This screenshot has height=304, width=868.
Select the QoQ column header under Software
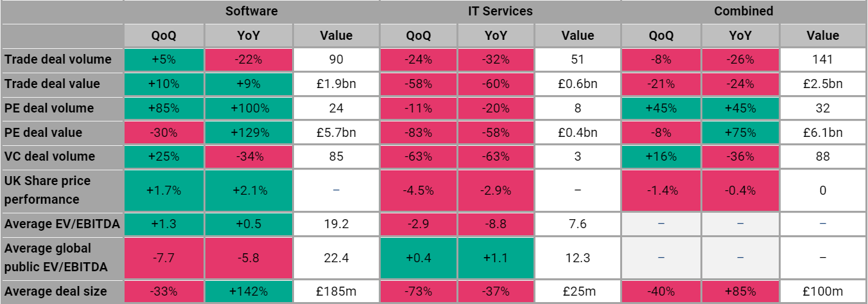pyautogui.click(x=164, y=35)
